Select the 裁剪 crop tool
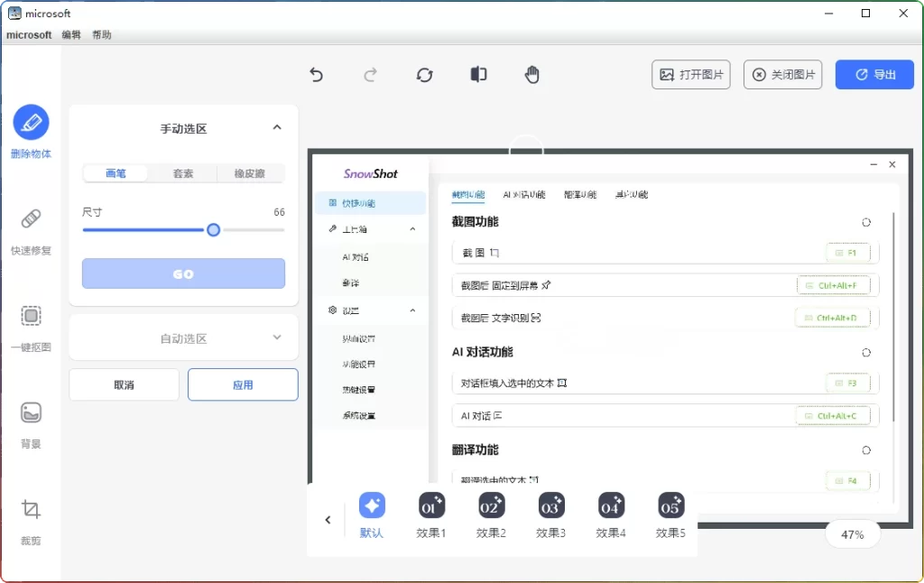Viewport: 924px width, 583px height. coord(31,510)
